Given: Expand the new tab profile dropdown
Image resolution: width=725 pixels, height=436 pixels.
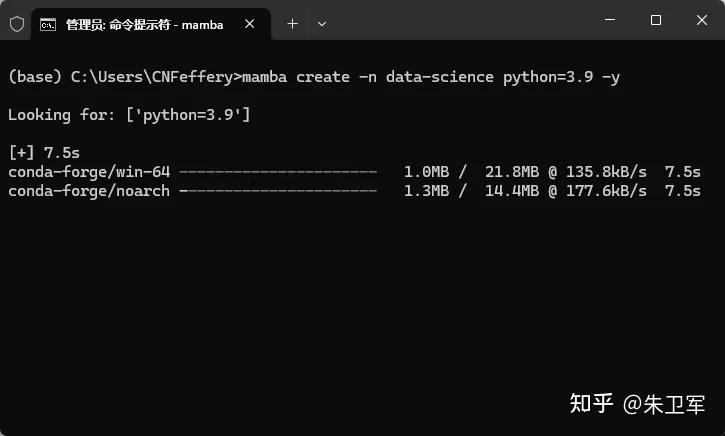Looking at the screenshot, I should [x=322, y=23].
